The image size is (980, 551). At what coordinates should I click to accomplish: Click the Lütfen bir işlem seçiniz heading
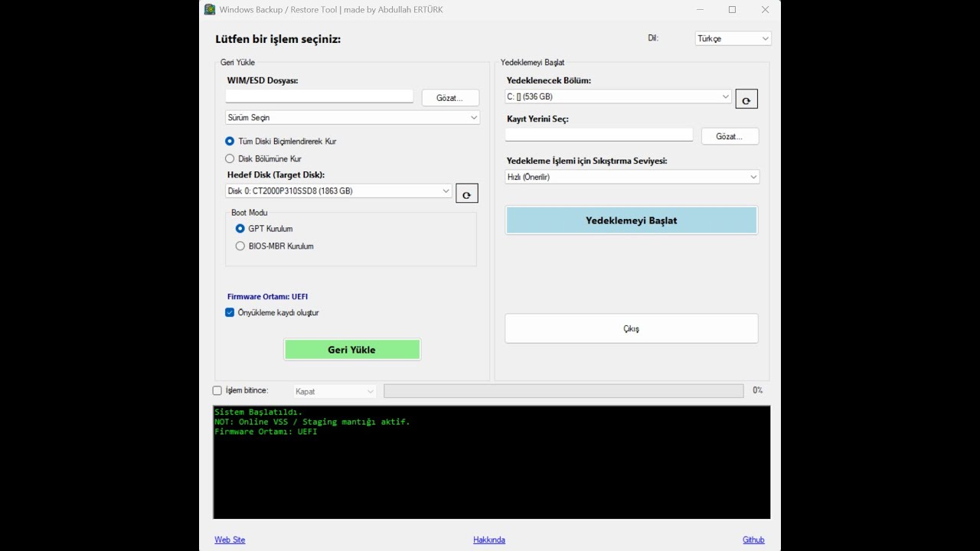click(x=278, y=39)
